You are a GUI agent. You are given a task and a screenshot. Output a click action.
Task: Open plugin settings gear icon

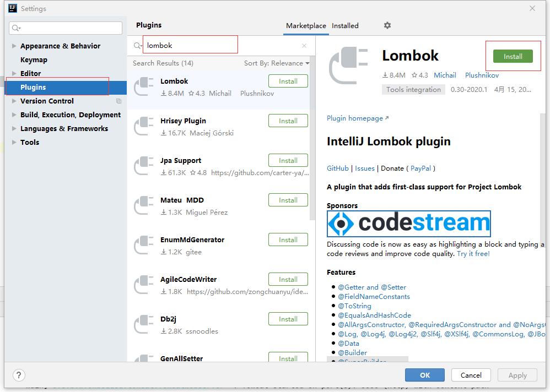[x=387, y=25]
